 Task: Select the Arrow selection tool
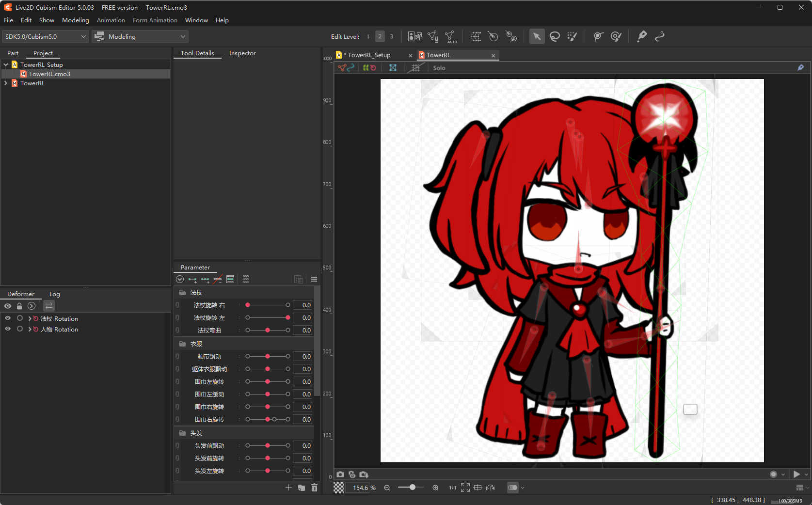coord(537,36)
